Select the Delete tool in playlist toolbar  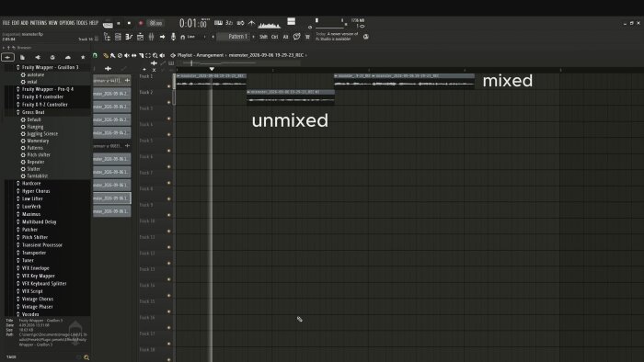(x=120, y=55)
